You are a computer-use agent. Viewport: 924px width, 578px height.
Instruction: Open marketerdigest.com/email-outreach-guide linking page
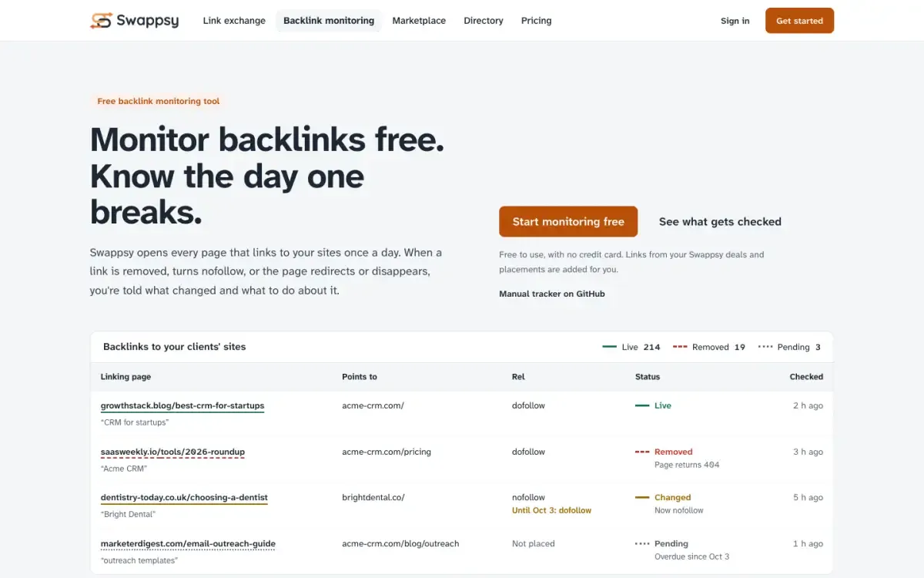(x=188, y=543)
